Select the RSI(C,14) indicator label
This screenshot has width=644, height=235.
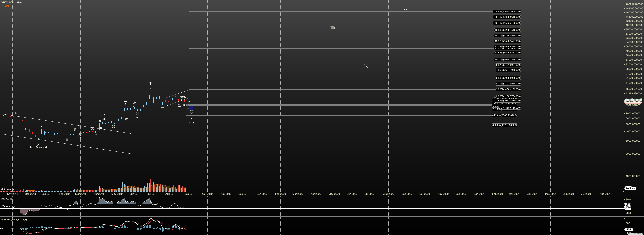tap(7, 199)
